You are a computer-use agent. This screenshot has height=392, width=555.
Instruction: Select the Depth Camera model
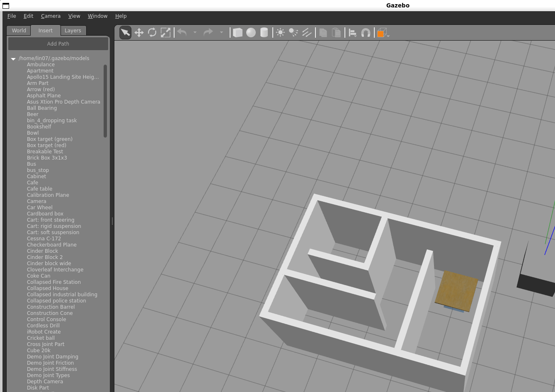(x=45, y=382)
